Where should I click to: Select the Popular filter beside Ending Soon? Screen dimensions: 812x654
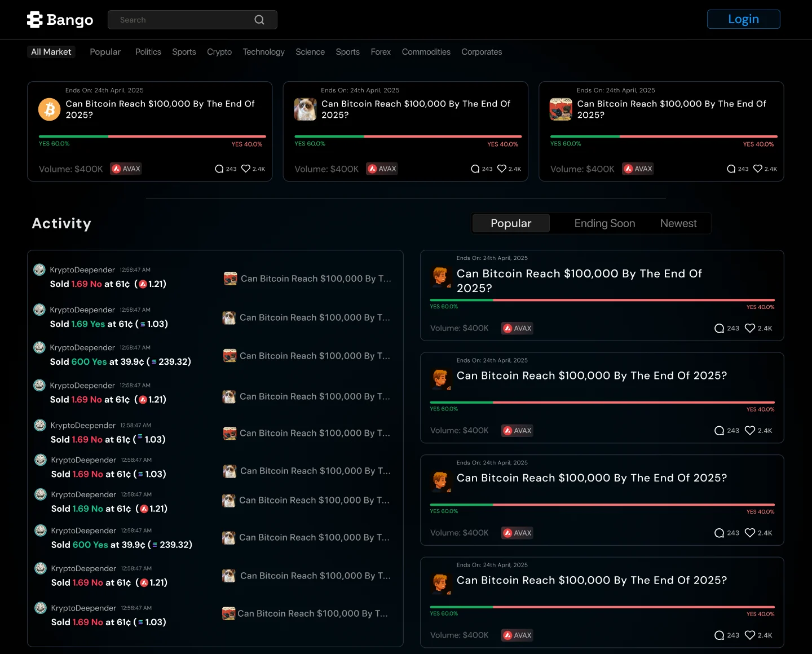click(511, 223)
